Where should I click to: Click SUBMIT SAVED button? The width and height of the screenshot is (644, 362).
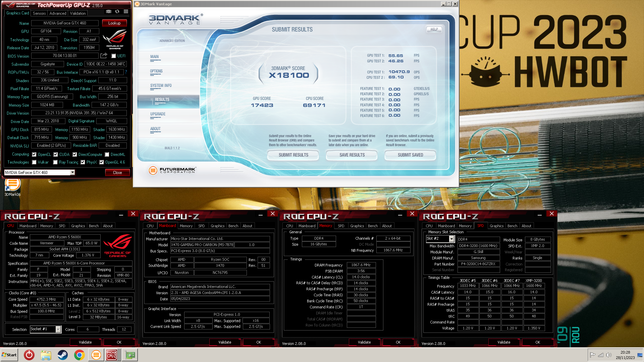[410, 155]
